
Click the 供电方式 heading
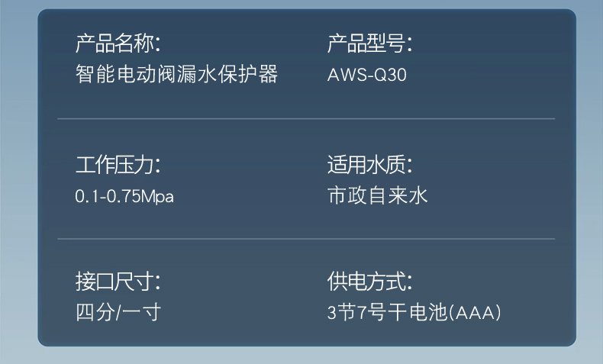[x=369, y=282]
